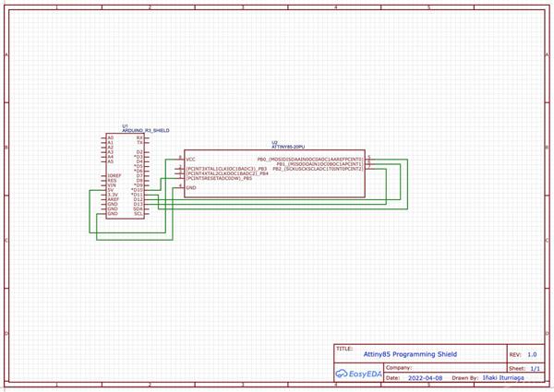Image resolution: width=554 pixels, height=392 pixels.
Task: Click the EasyEDA logo in title block
Action: pos(358,374)
